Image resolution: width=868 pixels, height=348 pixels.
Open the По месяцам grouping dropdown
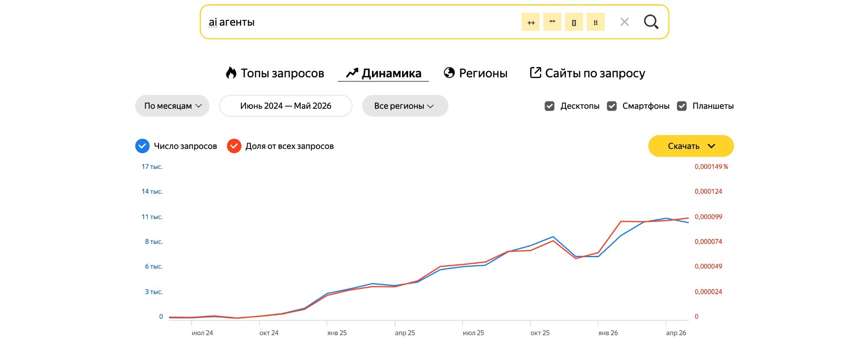pos(172,106)
